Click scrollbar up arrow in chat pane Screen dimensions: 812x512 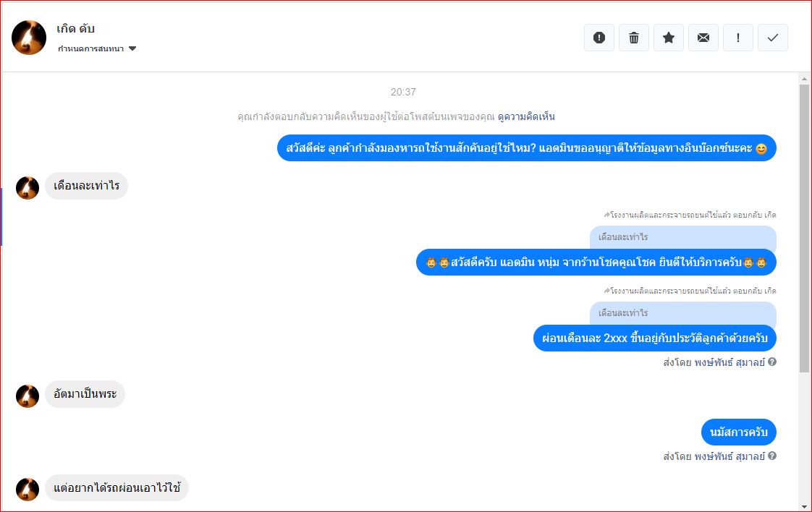click(804, 80)
